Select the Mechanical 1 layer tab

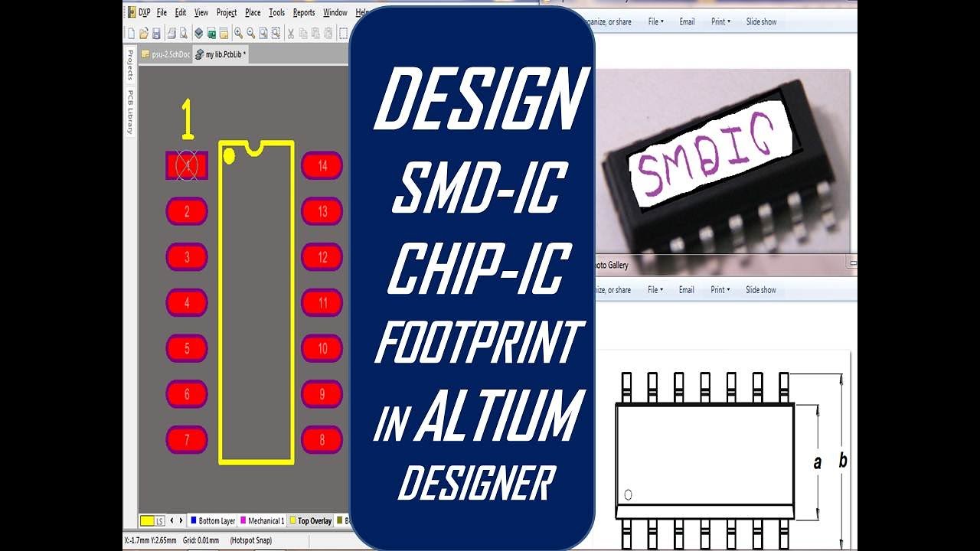point(261,521)
